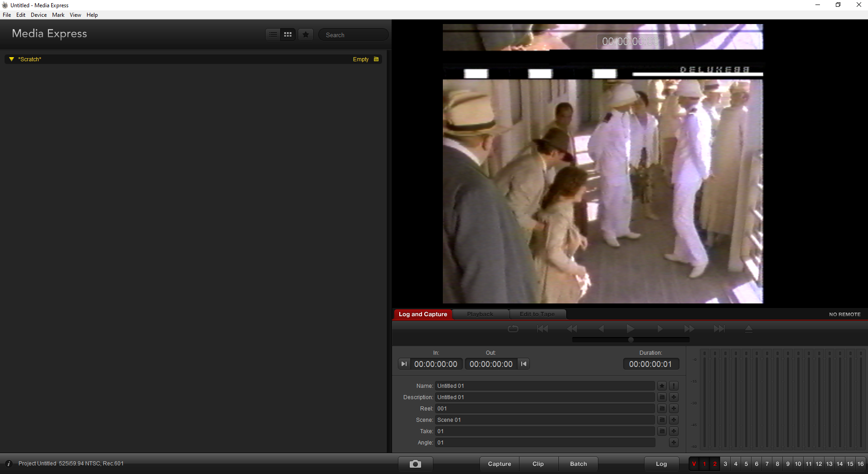
Task: Click the Scene field
Action: [545, 420]
